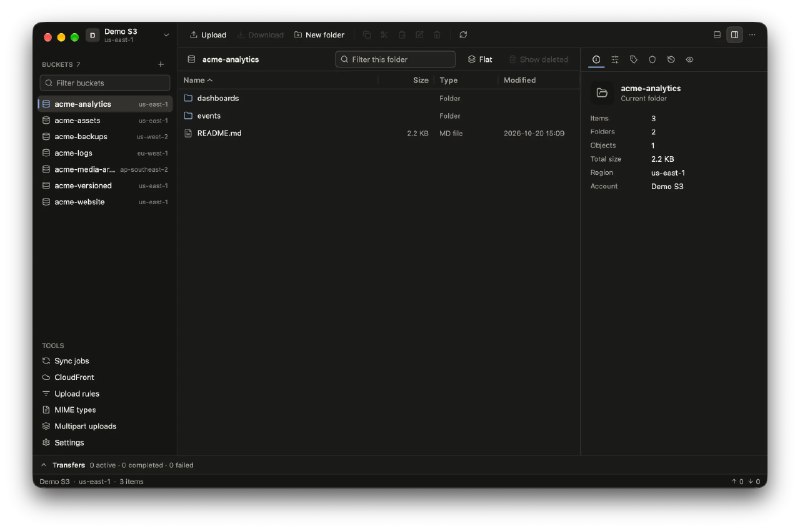The height and width of the screenshot is (531, 800).
Task: Select the dashboards folder row
Action: (379, 98)
